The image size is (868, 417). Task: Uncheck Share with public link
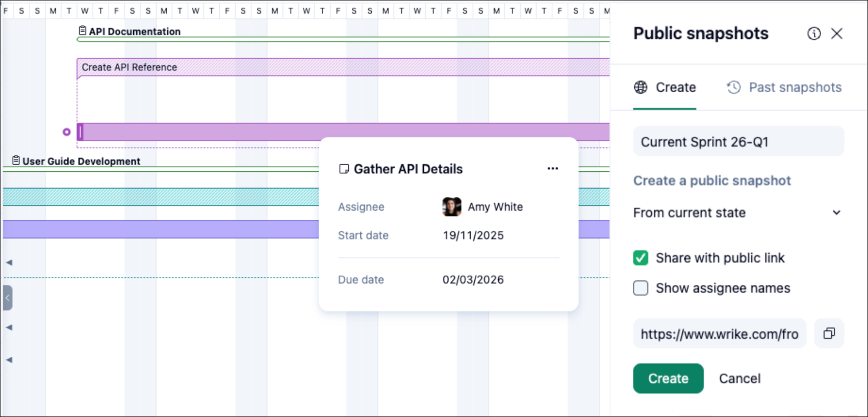pyautogui.click(x=641, y=258)
